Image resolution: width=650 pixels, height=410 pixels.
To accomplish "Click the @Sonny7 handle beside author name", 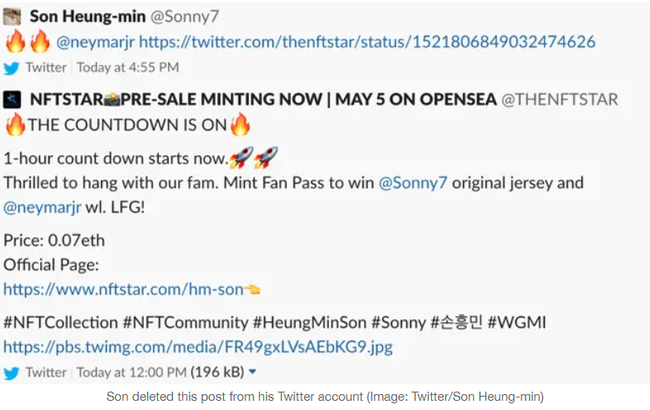I will [188, 16].
